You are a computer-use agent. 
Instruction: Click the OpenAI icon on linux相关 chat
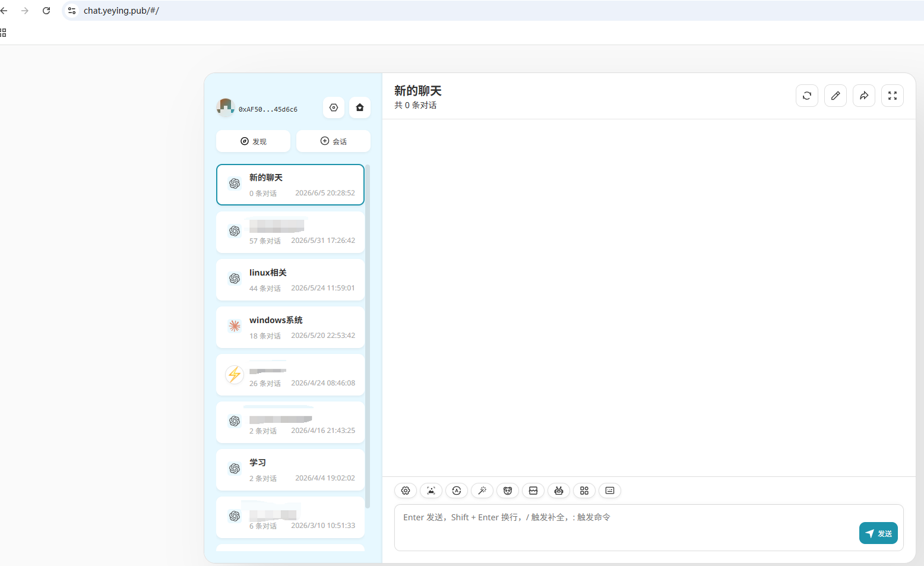tap(235, 279)
